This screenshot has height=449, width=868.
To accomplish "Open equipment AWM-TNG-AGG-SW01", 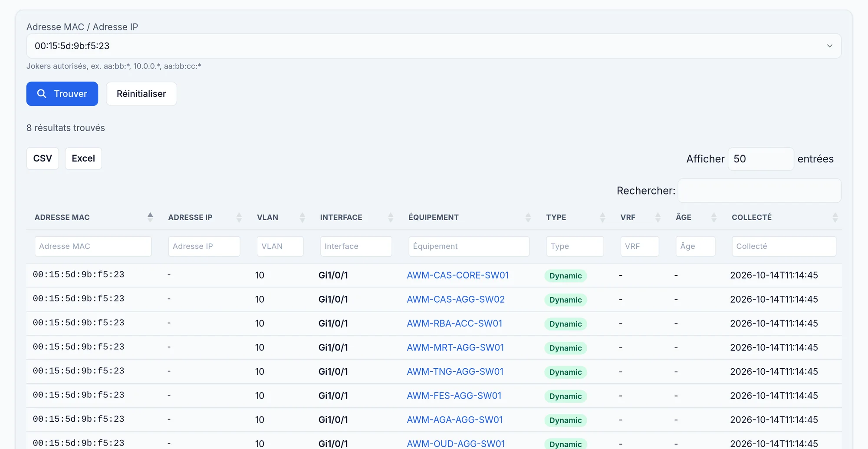I will pos(455,372).
